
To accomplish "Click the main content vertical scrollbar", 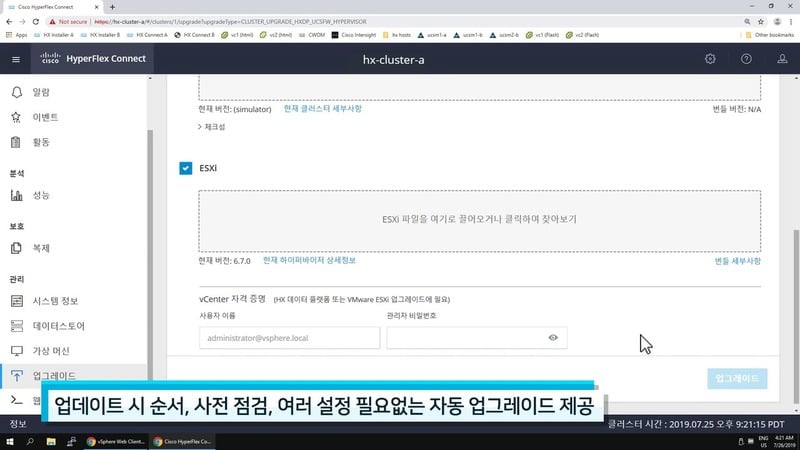I will [x=796, y=316].
